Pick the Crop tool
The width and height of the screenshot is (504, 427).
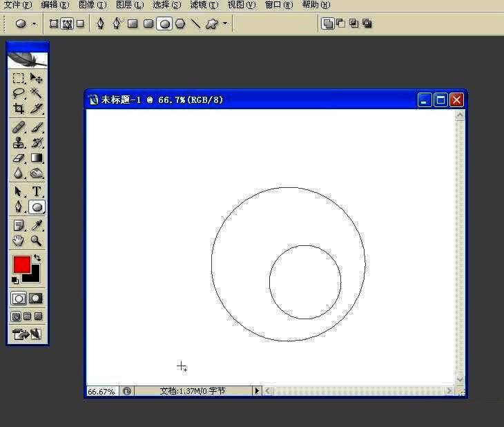[19, 108]
